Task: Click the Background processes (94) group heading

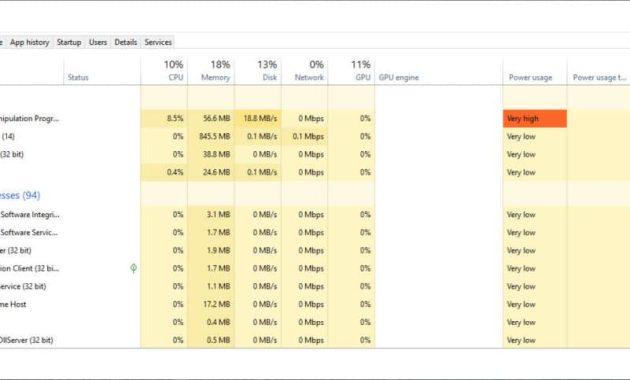Action: pos(19,195)
